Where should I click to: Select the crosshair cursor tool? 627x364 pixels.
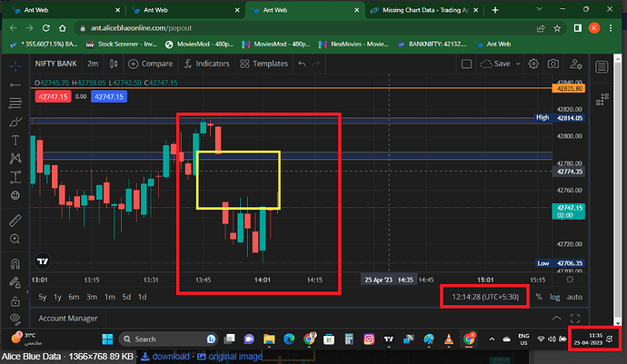(x=15, y=66)
